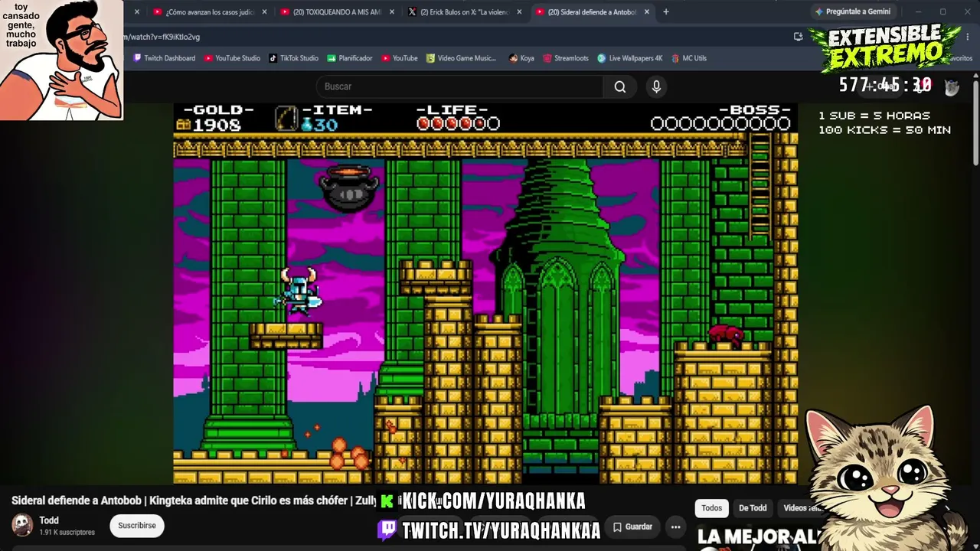
Task: Click the YouTube search magnifier button
Action: click(620, 86)
